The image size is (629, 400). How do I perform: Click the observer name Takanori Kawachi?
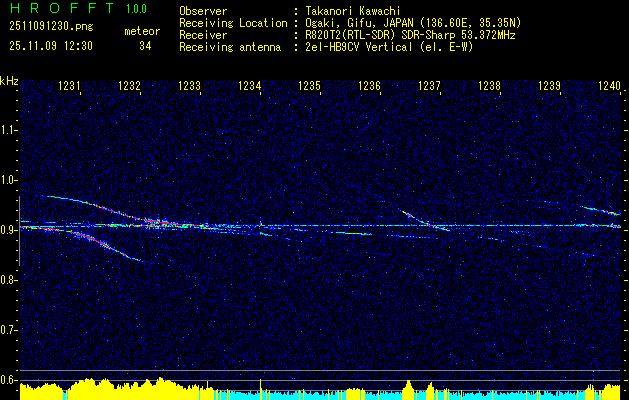point(353,11)
